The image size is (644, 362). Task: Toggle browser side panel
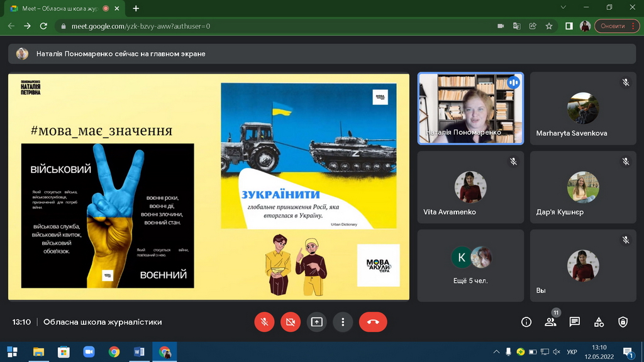point(569,26)
